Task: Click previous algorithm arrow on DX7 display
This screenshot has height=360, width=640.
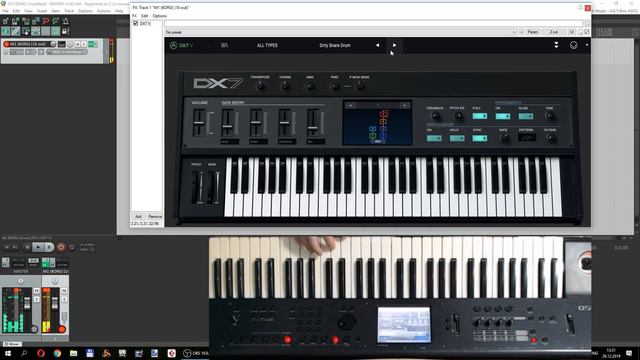Action: pos(350,106)
